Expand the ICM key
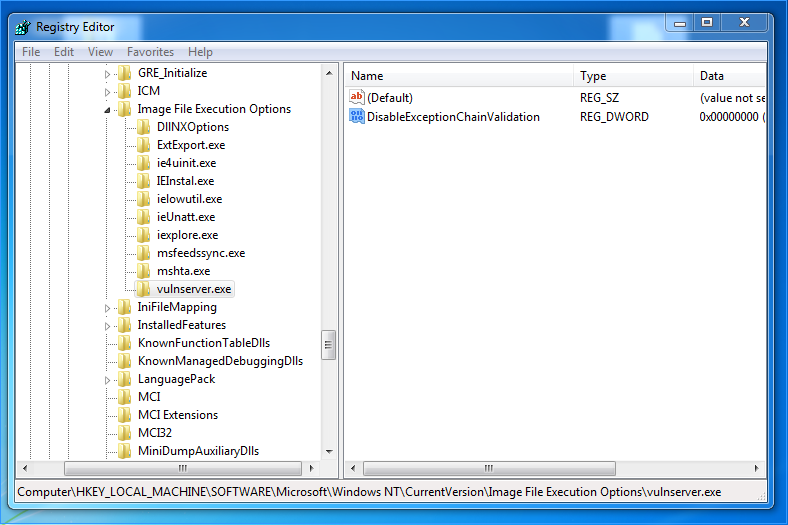Image resolution: width=788 pixels, height=525 pixels. 107,92
